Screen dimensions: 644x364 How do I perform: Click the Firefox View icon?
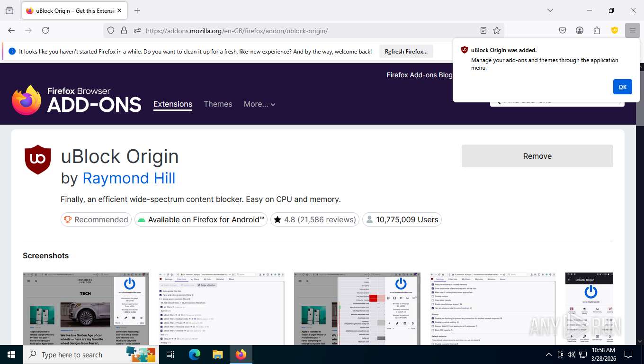tap(9, 10)
